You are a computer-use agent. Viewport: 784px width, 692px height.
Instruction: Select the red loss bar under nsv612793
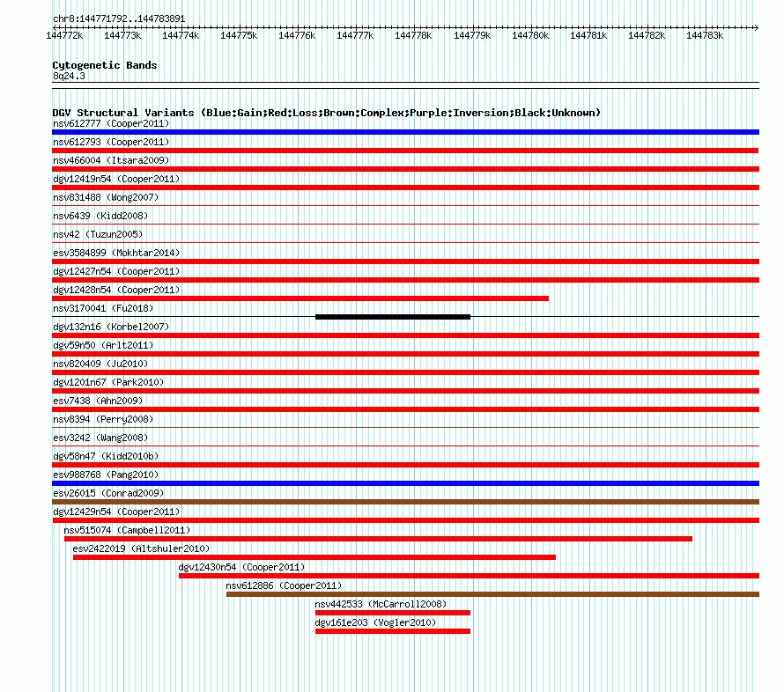click(x=405, y=151)
